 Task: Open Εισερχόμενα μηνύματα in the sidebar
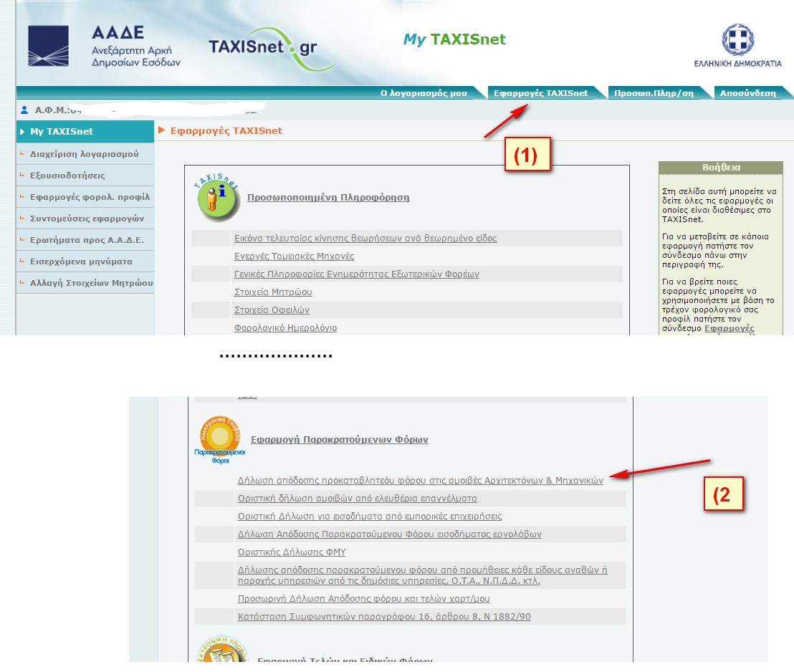[85, 261]
